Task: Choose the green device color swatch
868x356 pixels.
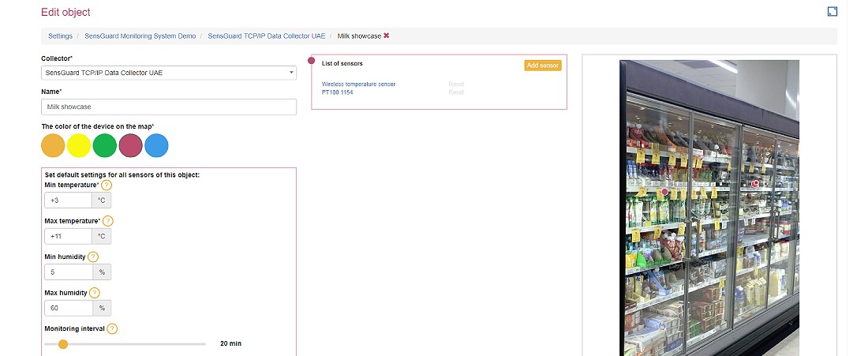Action: click(105, 146)
